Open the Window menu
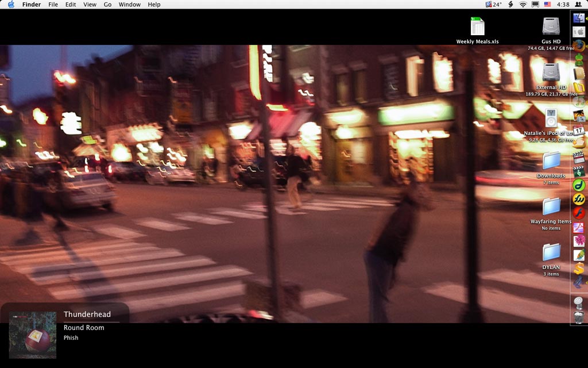This screenshot has width=588, height=368. pos(129,5)
